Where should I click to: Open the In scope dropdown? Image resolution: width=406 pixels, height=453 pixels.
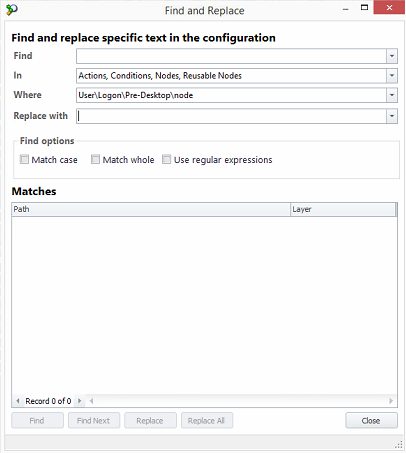click(392, 76)
